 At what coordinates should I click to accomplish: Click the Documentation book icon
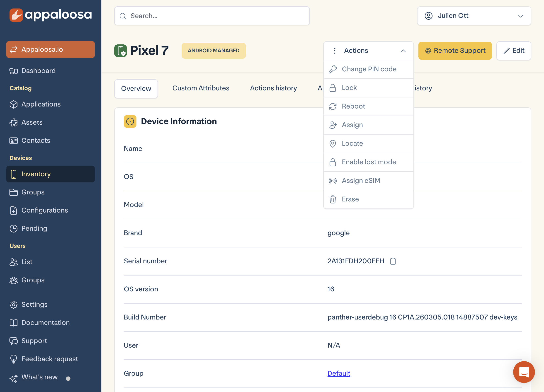pyautogui.click(x=13, y=323)
